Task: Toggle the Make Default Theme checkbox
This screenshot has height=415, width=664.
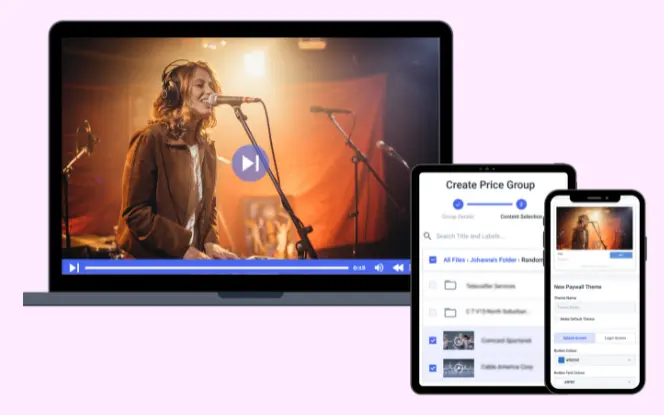Action: pyautogui.click(x=557, y=319)
